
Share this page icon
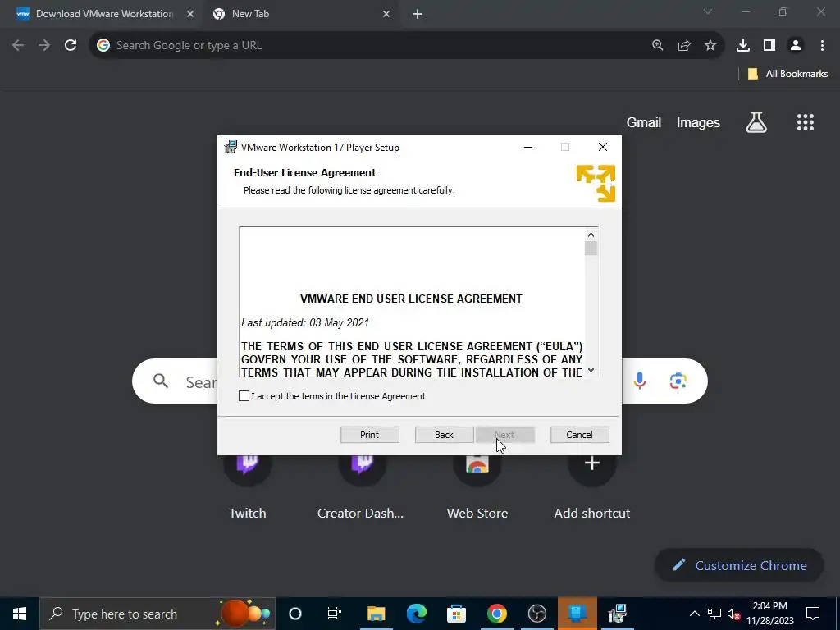(x=684, y=45)
